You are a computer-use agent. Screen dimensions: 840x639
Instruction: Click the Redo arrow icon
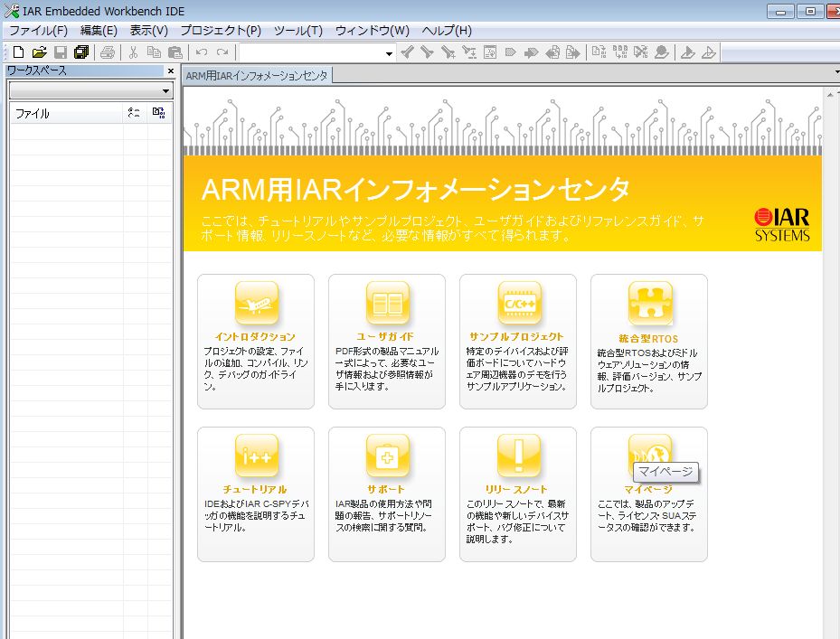point(222,52)
